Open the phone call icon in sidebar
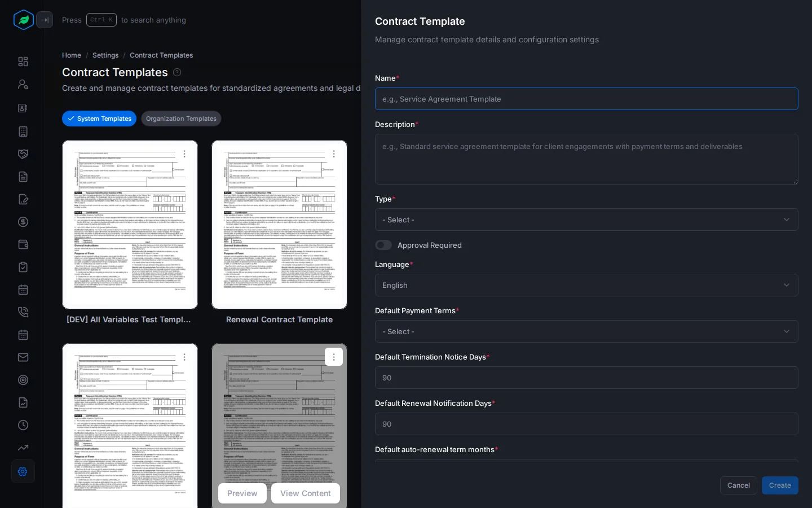The image size is (812, 508). pyautogui.click(x=23, y=312)
